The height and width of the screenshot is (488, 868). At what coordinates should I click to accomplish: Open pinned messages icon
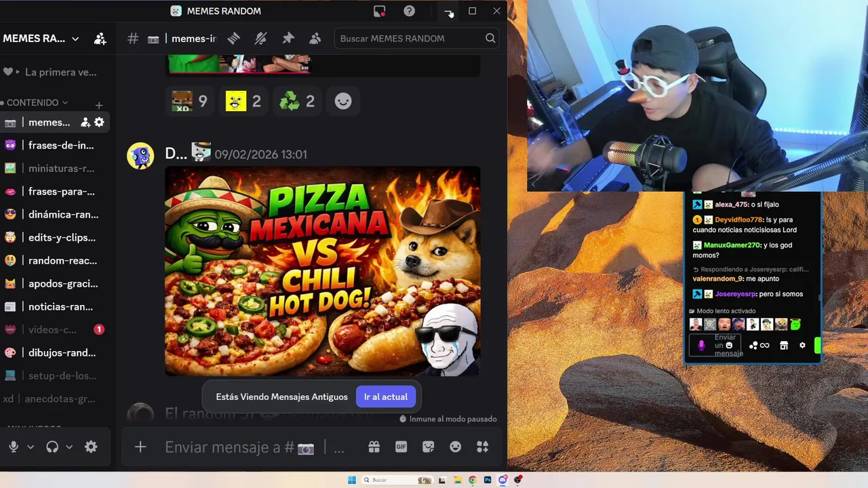[288, 39]
